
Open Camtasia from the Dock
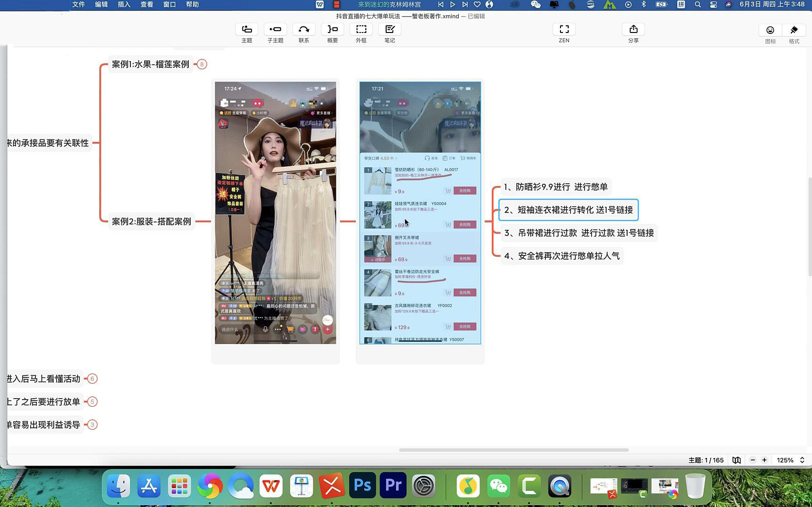pos(529,486)
